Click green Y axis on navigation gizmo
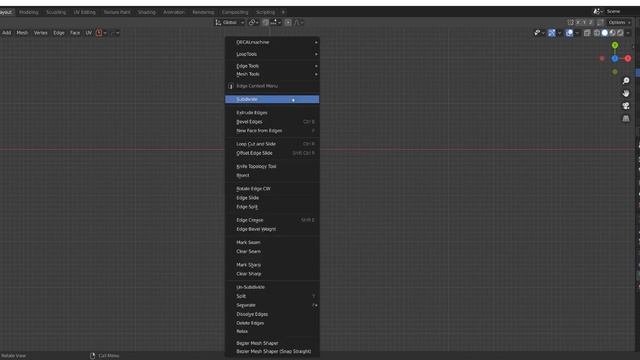The image size is (640, 360). (x=615, y=45)
